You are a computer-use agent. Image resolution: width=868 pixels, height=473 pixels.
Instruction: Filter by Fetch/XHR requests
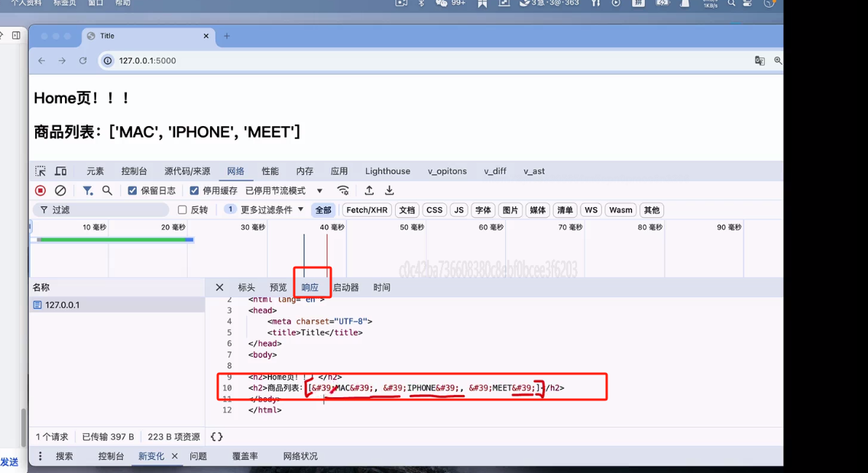click(367, 210)
